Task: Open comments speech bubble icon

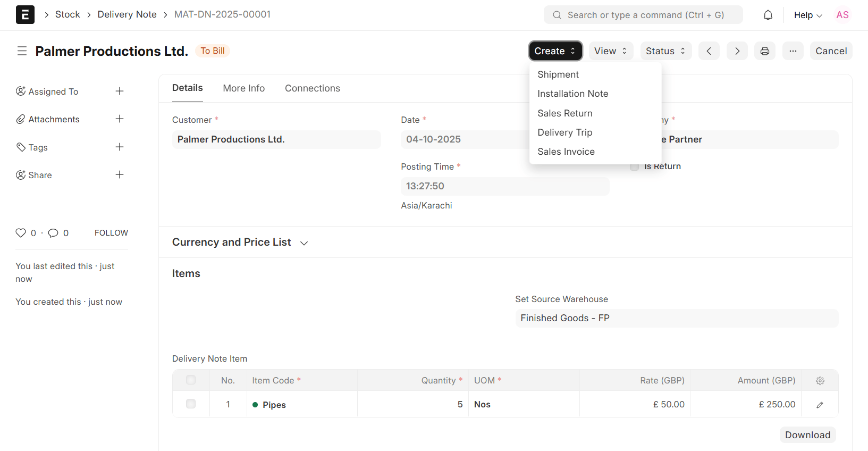Action: tap(53, 233)
